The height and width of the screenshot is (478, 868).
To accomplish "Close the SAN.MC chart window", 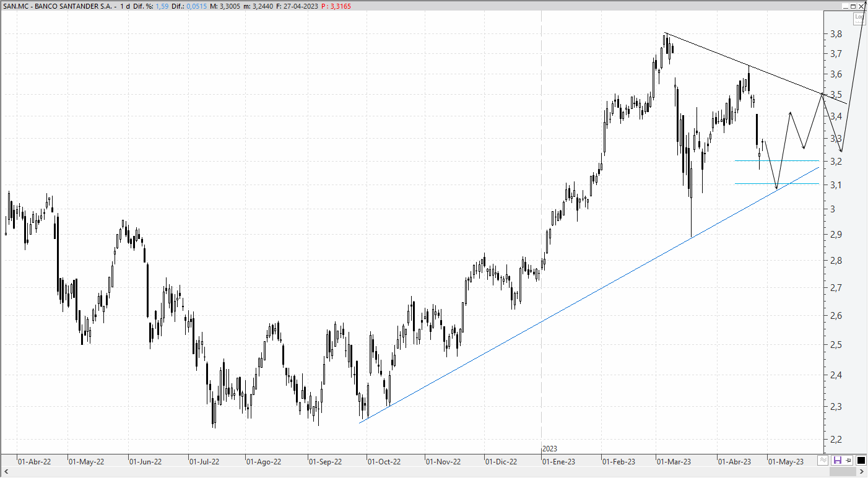I will [x=861, y=6].
